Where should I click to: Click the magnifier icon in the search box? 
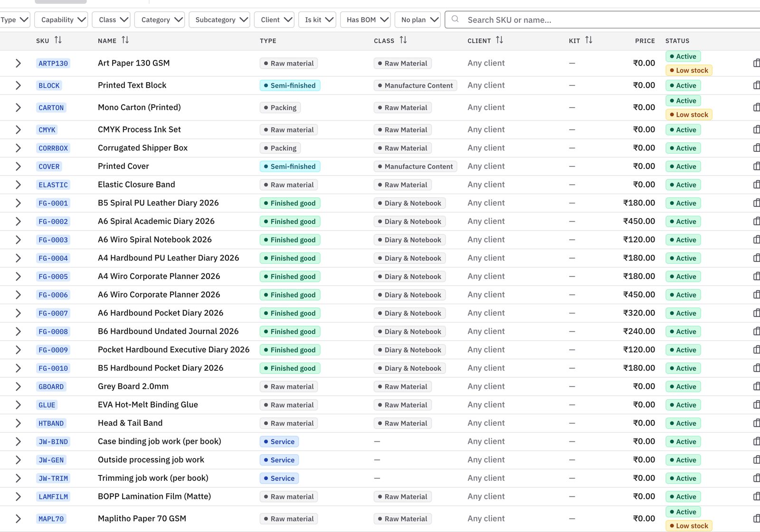pos(455,19)
